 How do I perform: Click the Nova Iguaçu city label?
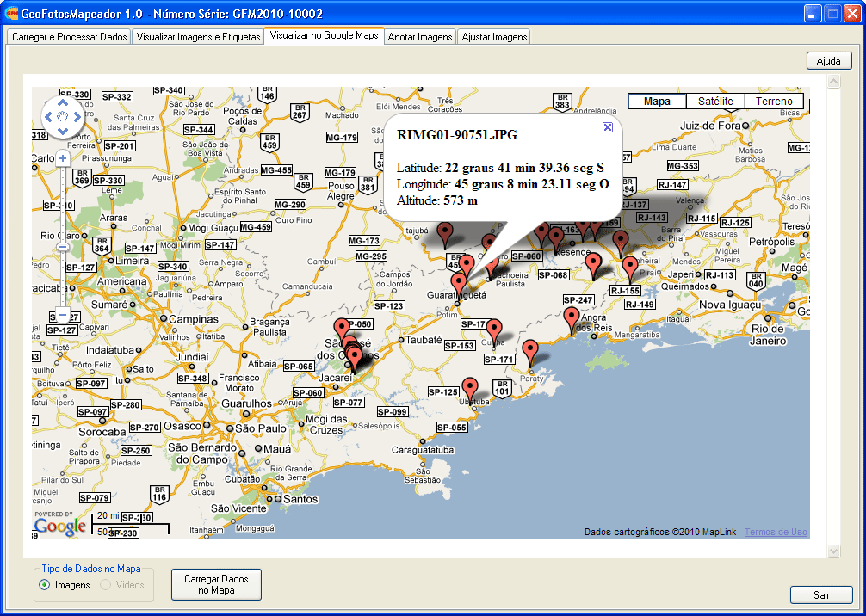click(x=730, y=305)
